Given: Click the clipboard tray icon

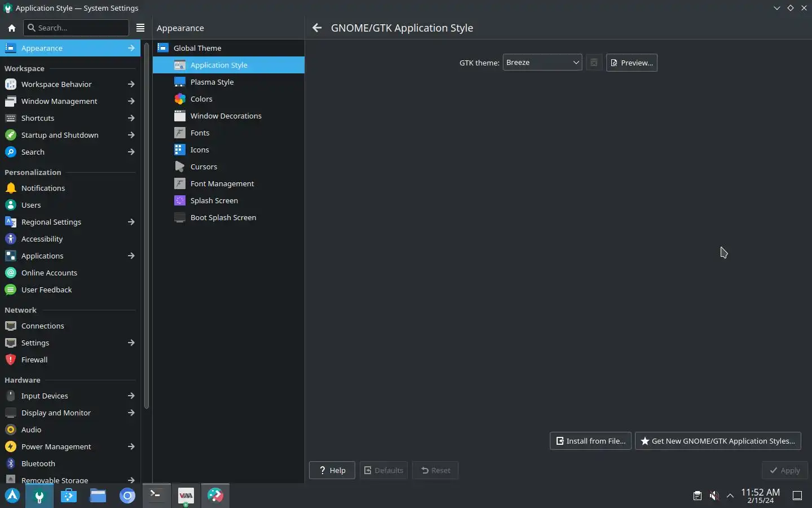Looking at the screenshot, I should (698, 496).
